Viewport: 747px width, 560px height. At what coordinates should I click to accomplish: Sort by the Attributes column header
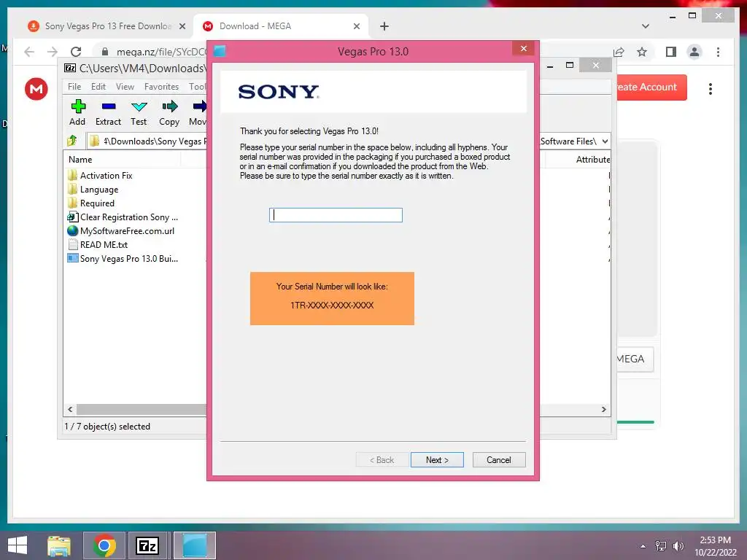[592, 160]
